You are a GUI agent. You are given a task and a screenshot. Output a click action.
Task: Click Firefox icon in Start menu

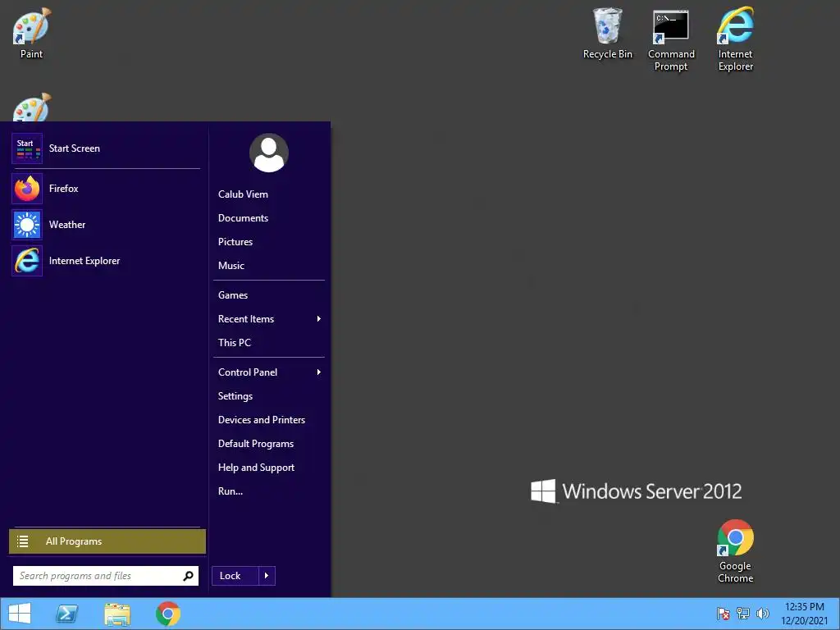pyautogui.click(x=27, y=189)
